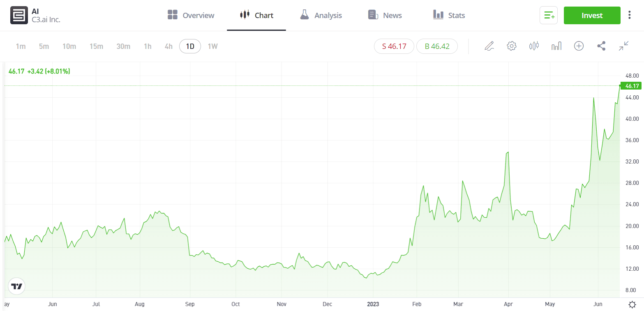Image resolution: width=644 pixels, height=311 pixels.
Task: Click the green Invest button
Action: (592, 16)
